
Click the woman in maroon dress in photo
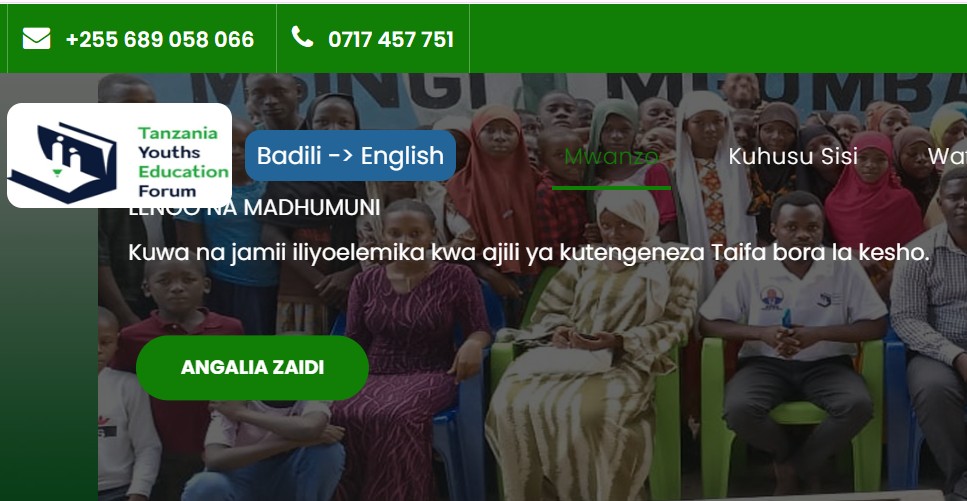[x=407, y=346]
